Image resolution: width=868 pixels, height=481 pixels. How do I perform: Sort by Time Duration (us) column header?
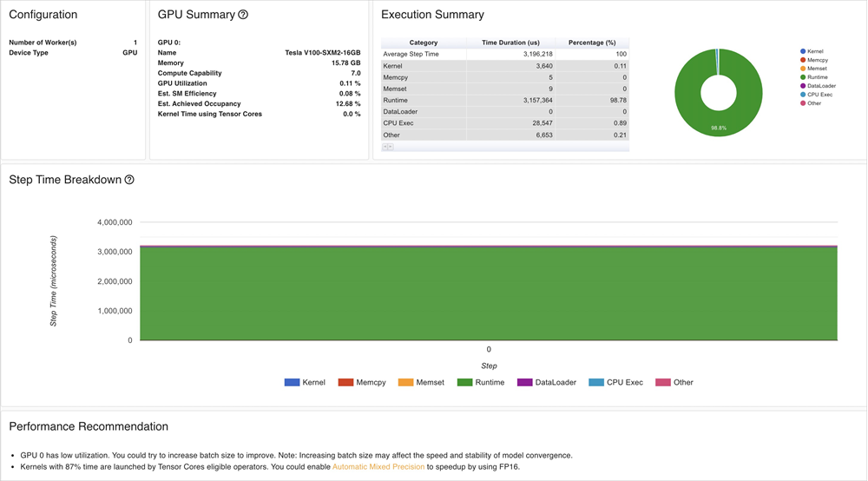tap(510, 43)
